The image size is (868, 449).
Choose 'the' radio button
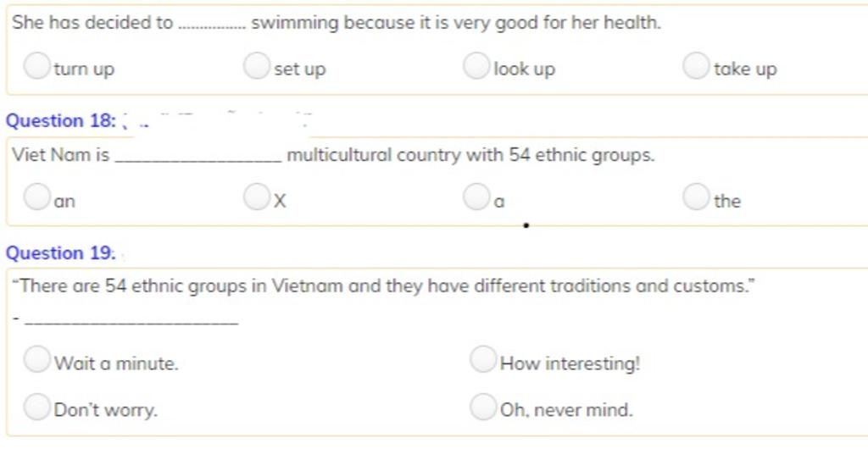[696, 197]
